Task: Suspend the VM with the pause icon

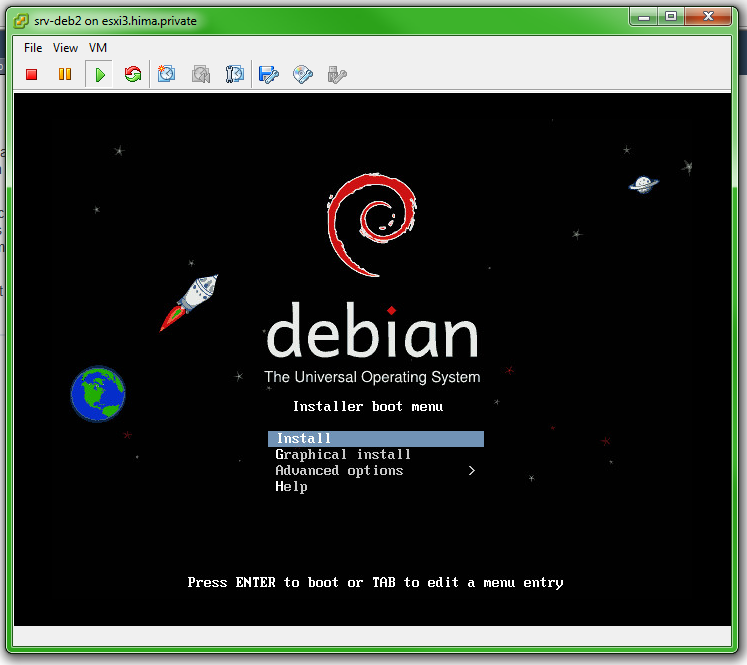Action: [x=65, y=74]
